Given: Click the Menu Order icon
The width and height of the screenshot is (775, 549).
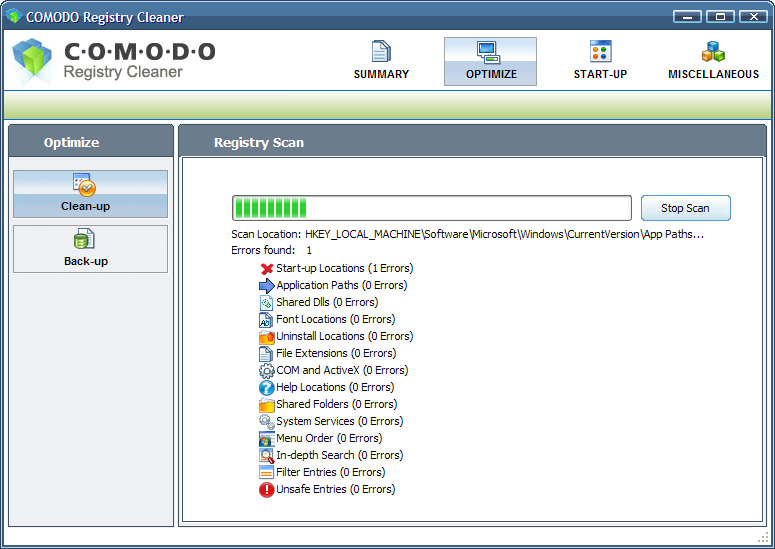Looking at the screenshot, I should [266, 439].
